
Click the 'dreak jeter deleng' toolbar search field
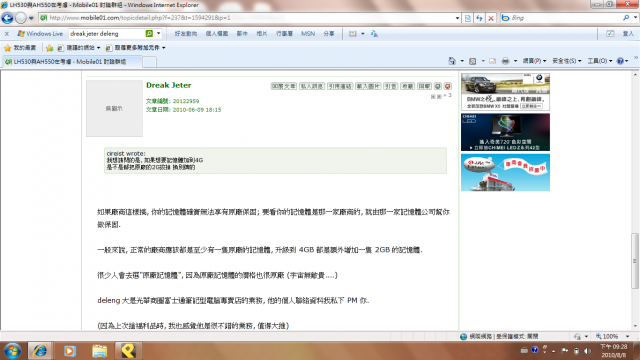tap(107, 34)
